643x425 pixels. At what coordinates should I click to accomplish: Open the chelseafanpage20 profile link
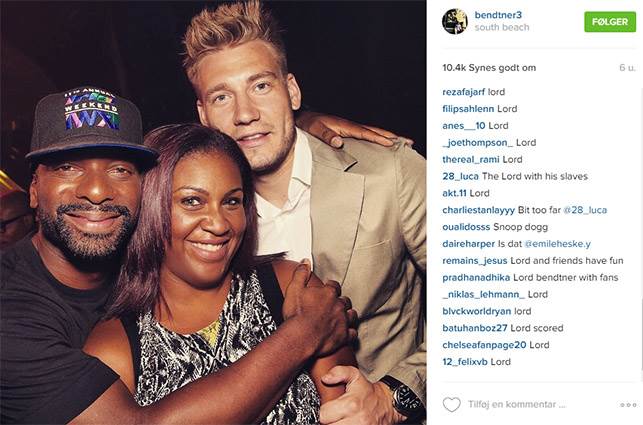(484, 345)
